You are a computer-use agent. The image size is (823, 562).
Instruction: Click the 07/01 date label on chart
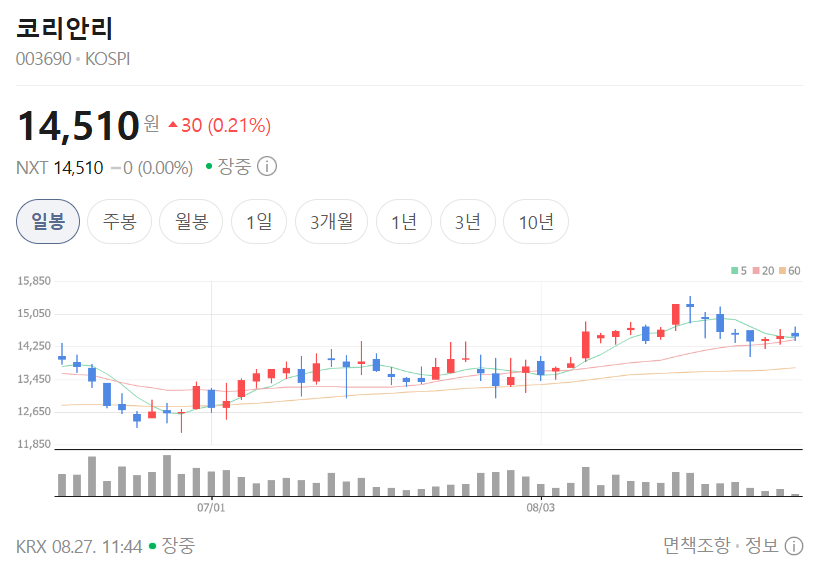[x=211, y=507]
